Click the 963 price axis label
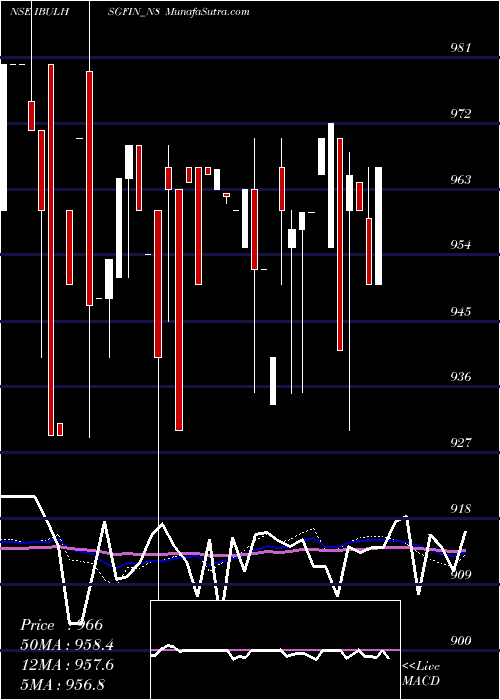This screenshot has width=500, height=700. [460, 179]
